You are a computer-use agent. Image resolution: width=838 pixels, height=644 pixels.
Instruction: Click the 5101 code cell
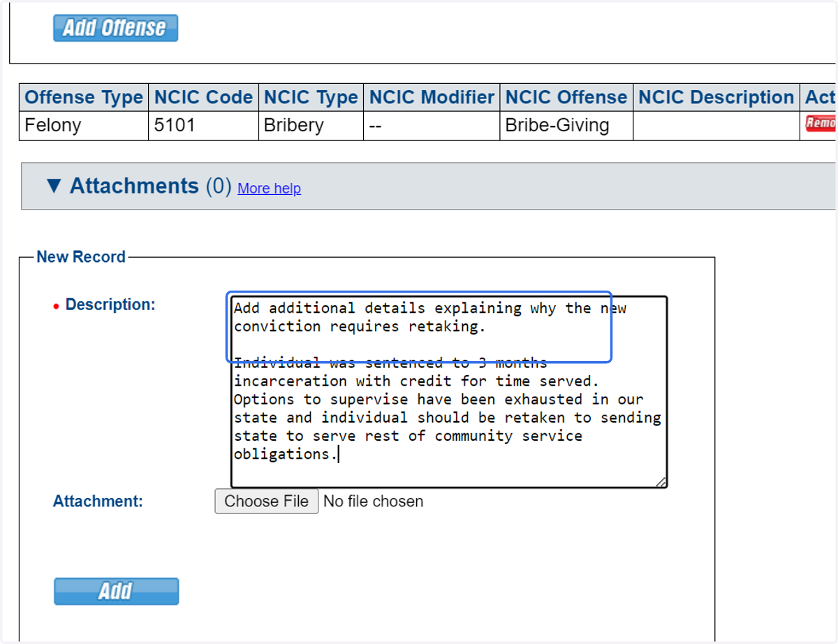pos(203,126)
